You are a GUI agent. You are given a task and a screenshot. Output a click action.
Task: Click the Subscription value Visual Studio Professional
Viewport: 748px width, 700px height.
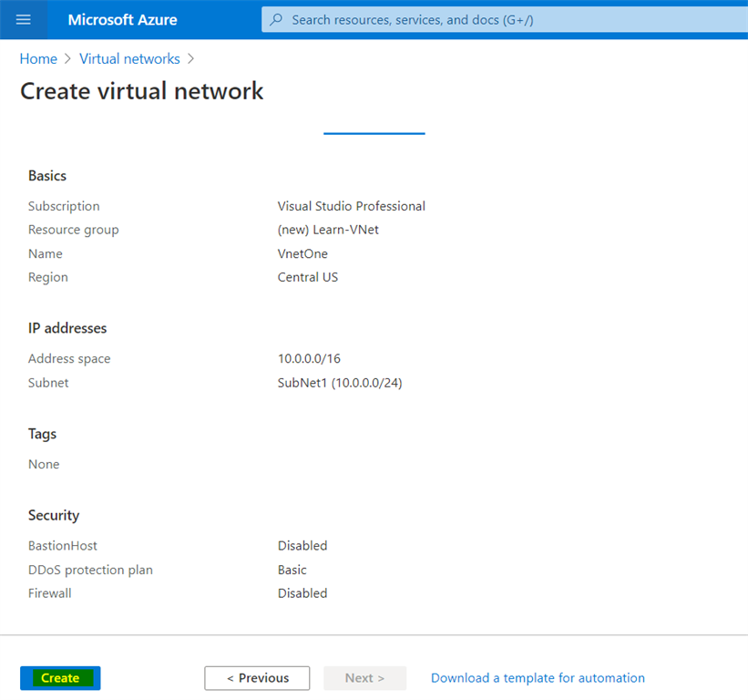[352, 206]
